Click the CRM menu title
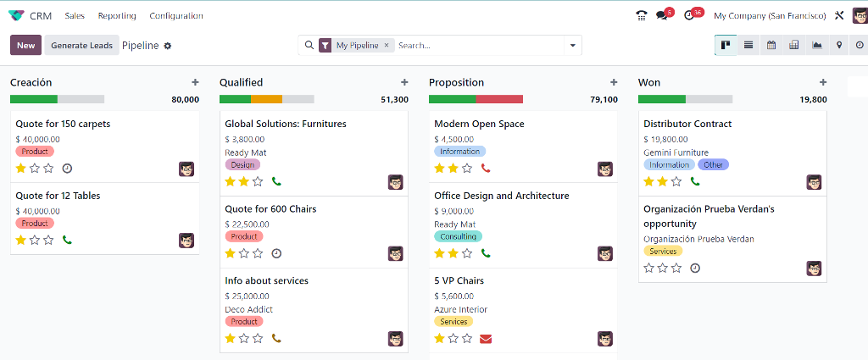 41,15
